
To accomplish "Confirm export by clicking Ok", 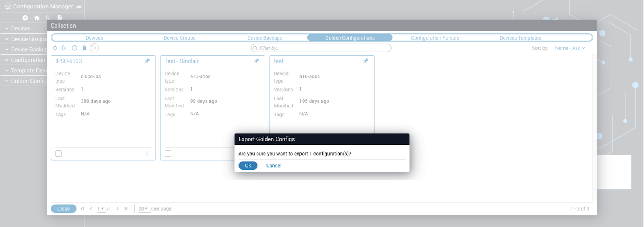I will tap(248, 166).
